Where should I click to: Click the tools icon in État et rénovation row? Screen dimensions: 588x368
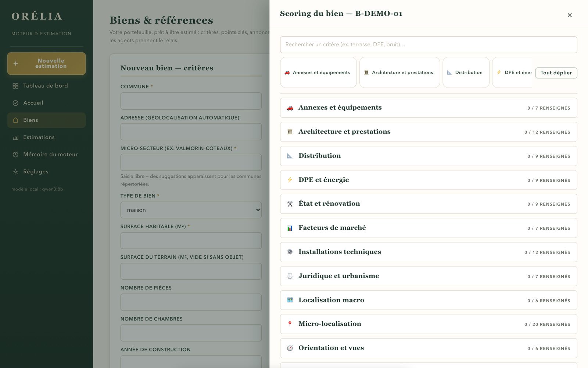coord(290,204)
